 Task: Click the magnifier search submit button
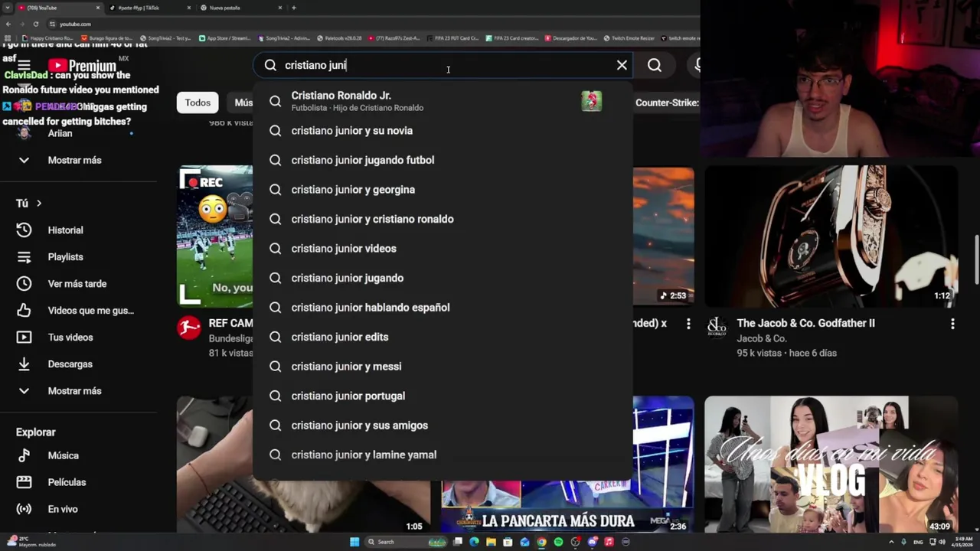[x=655, y=65]
